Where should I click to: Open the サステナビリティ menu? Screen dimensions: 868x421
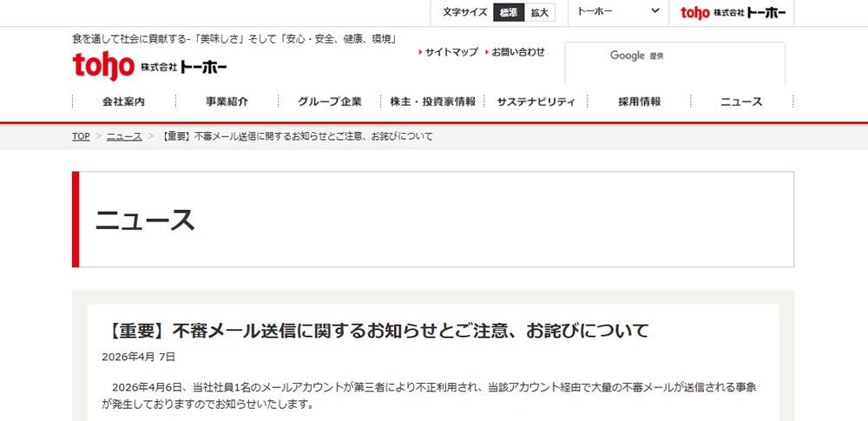(x=536, y=102)
